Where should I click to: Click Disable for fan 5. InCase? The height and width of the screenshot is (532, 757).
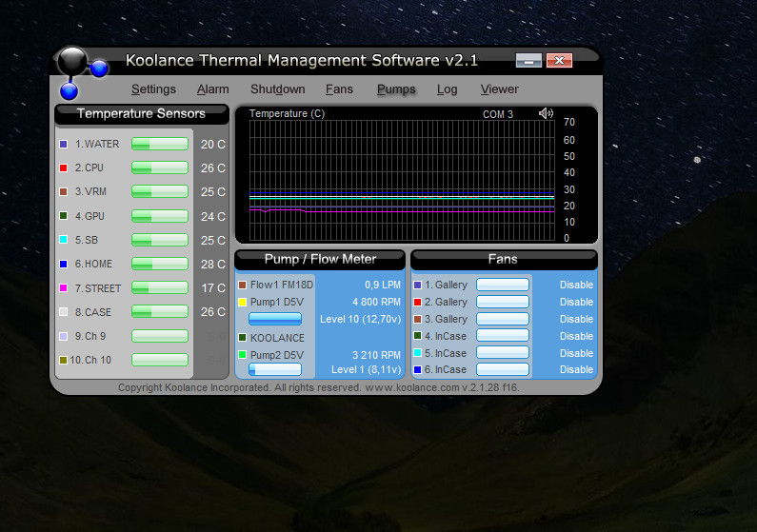coord(576,353)
